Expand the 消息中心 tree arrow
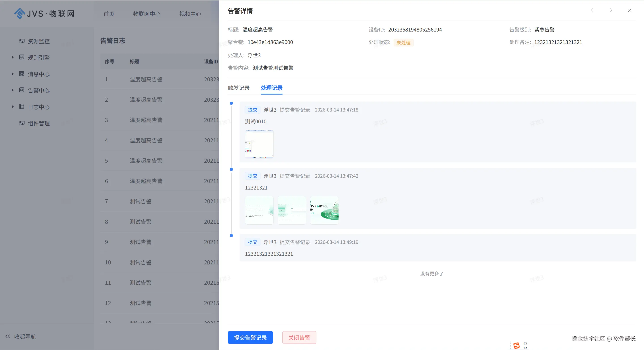Image resolution: width=644 pixels, height=350 pixels. coord(13,74)
